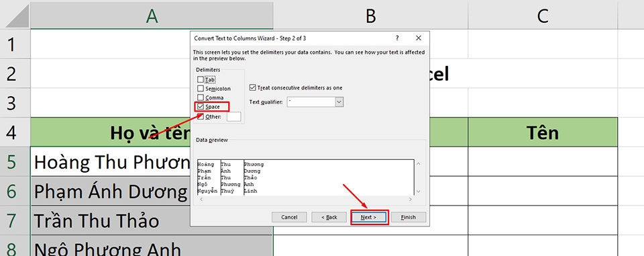The height and width of the screenshot is (256, 644).
Task: Select column B header
Action: pos(370,16)
